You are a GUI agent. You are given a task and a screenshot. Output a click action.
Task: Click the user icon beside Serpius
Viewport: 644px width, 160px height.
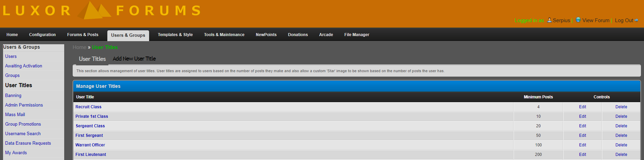(549, 20)
